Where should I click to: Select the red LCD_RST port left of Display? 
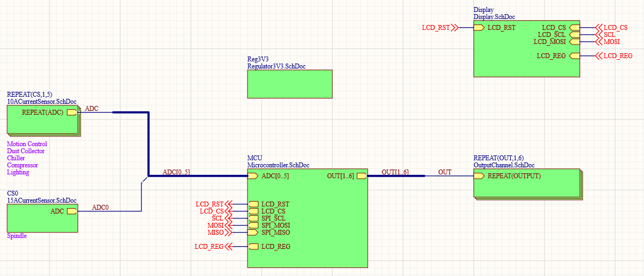click(440, 28)
